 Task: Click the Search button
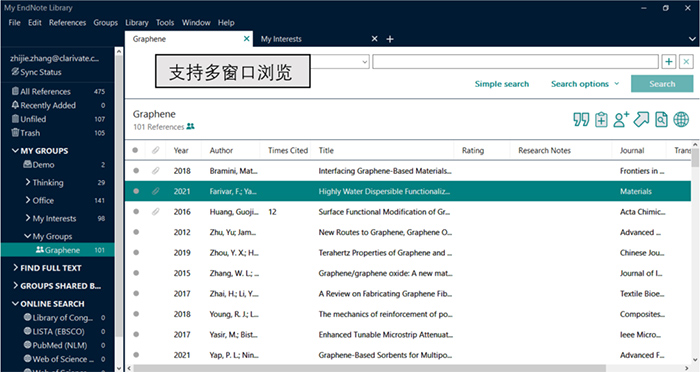click(662, 84)
